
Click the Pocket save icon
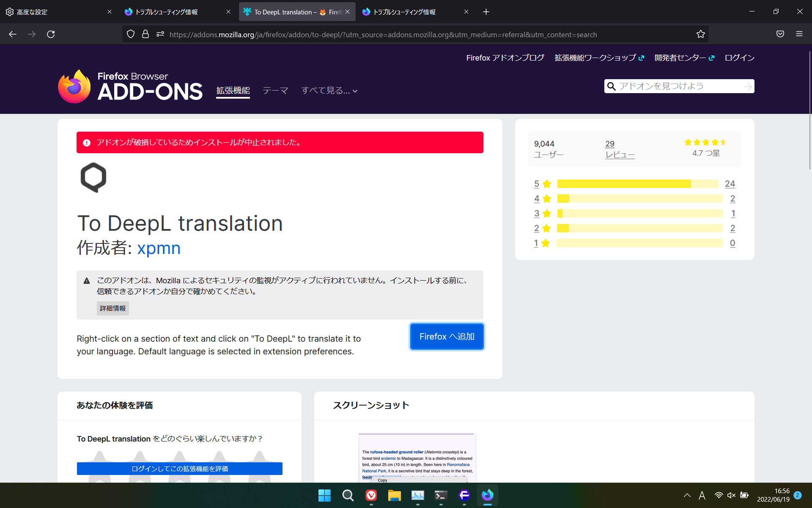pyautogui.click(x=780, y=34)
